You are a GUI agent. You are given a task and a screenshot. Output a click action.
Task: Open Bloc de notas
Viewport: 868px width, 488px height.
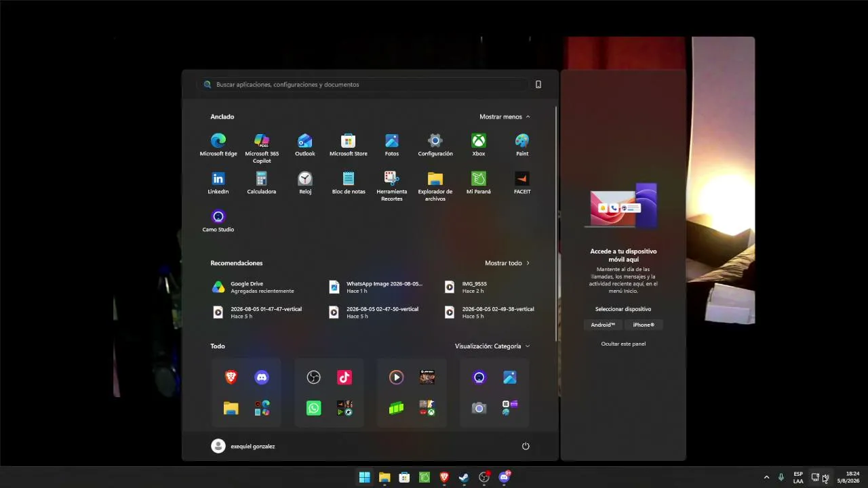pyautogui.click(x=349, y=182)
